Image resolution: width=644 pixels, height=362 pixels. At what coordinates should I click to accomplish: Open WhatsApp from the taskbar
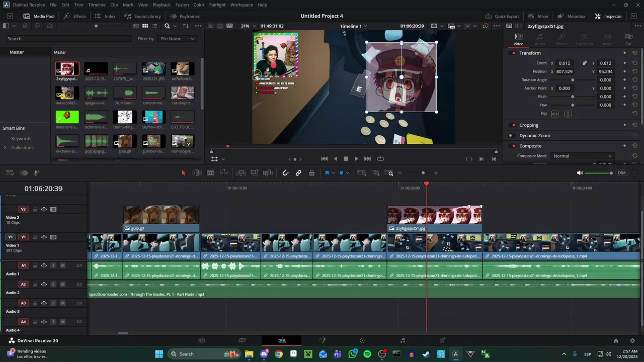point(352,354)
